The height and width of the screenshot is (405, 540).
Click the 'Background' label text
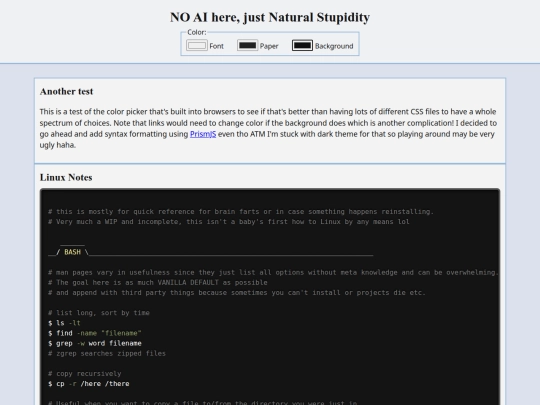(x=334, y=46)
